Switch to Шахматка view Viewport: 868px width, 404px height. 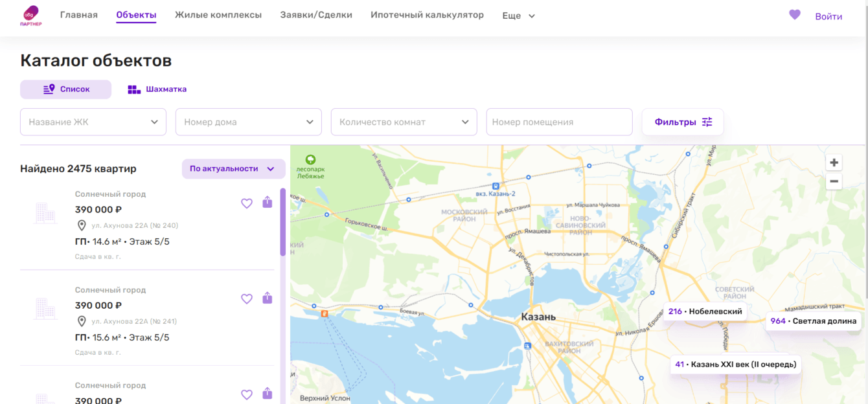[157, 89]
